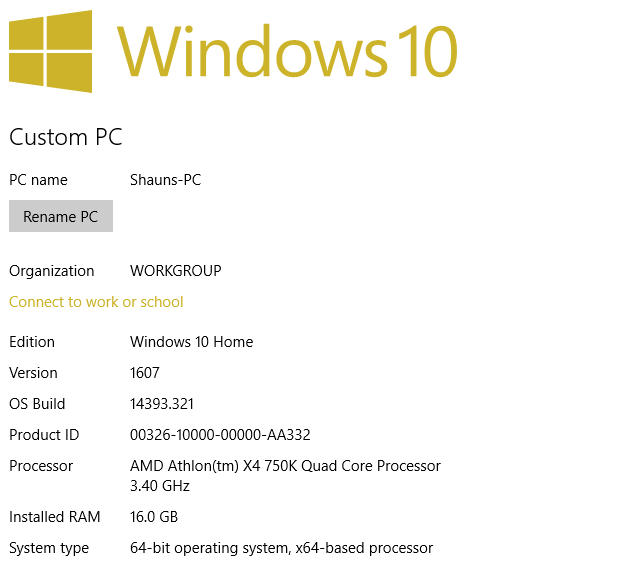Click the PC name label
This screenshot has height=563, width=625.
click(38, 180)
